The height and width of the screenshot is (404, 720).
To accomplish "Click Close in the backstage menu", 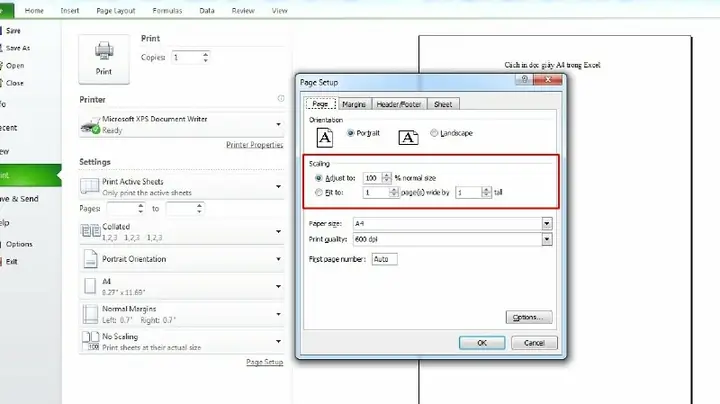I will coord(15,83).
